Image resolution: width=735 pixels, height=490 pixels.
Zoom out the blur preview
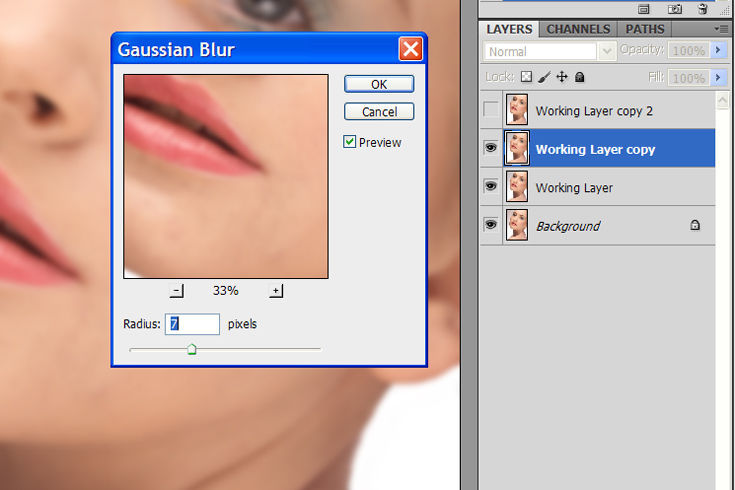click(x=176, y=291)
